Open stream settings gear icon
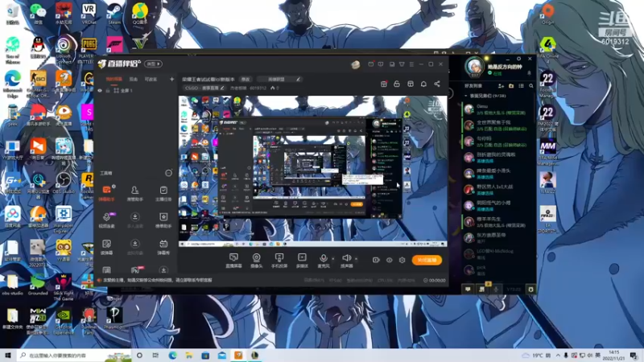Viewport: 644px width, 362px height. 402,260
